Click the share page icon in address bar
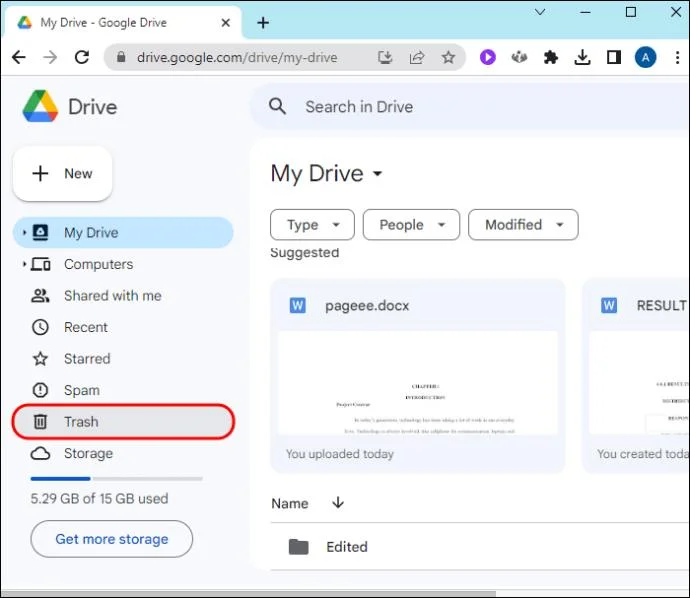This screenshot has height=598, width=690. coord(416,57)
